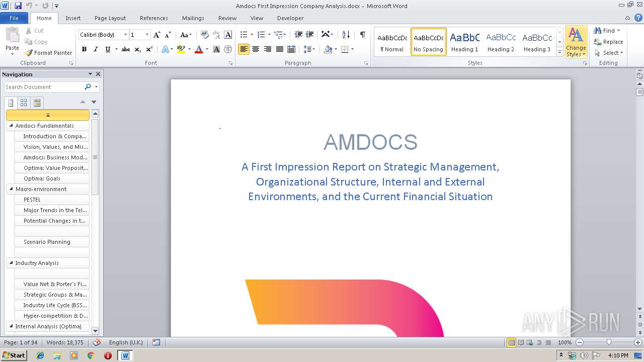Toggle superscript formatting
Image resolution: width=644 pixels, height=362 pixels.
[x=149, y=49]
